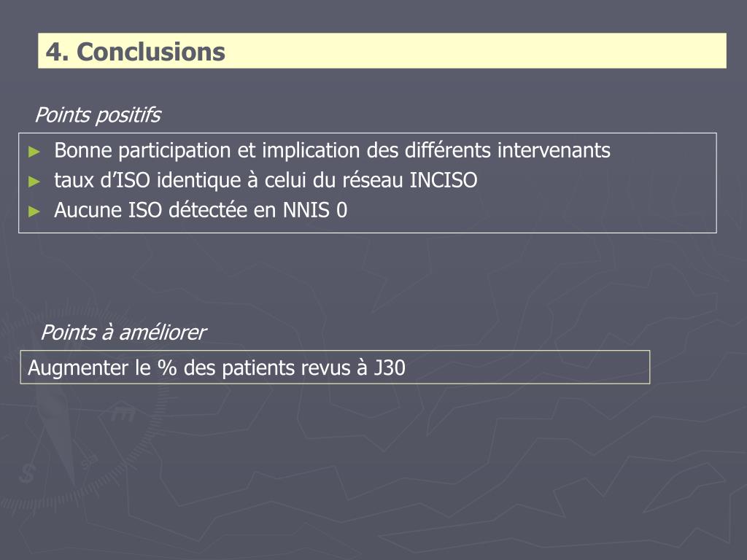The width and height of the screenshot is (747, 560).
Task: Click the text box 'Augmenter le % des patients revus à J30'
Action: (x=335, y=367)
